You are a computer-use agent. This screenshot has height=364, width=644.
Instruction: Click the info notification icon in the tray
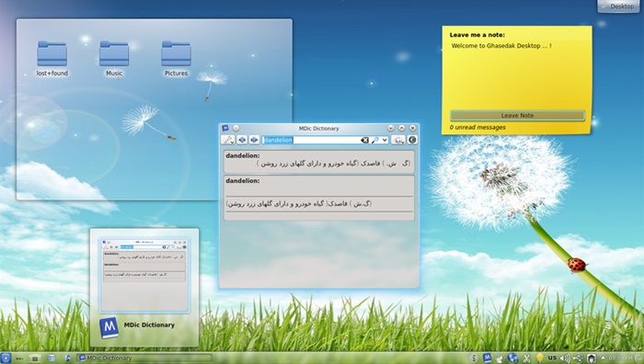coord(474,358)
